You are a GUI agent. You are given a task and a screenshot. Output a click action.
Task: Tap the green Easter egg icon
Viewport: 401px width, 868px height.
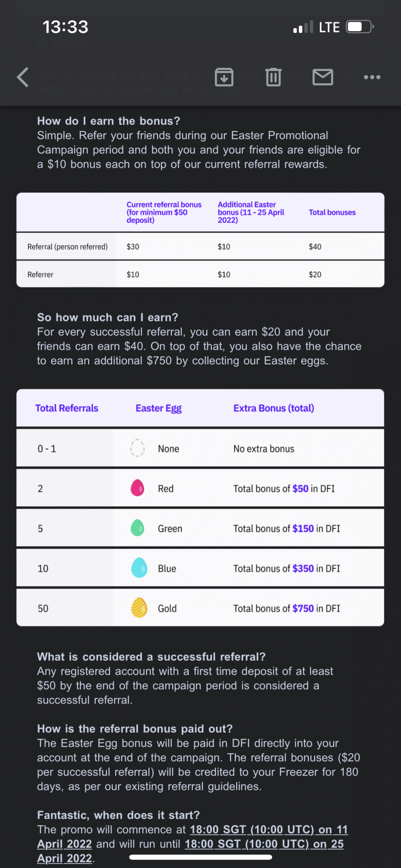[x=137, y=528]
